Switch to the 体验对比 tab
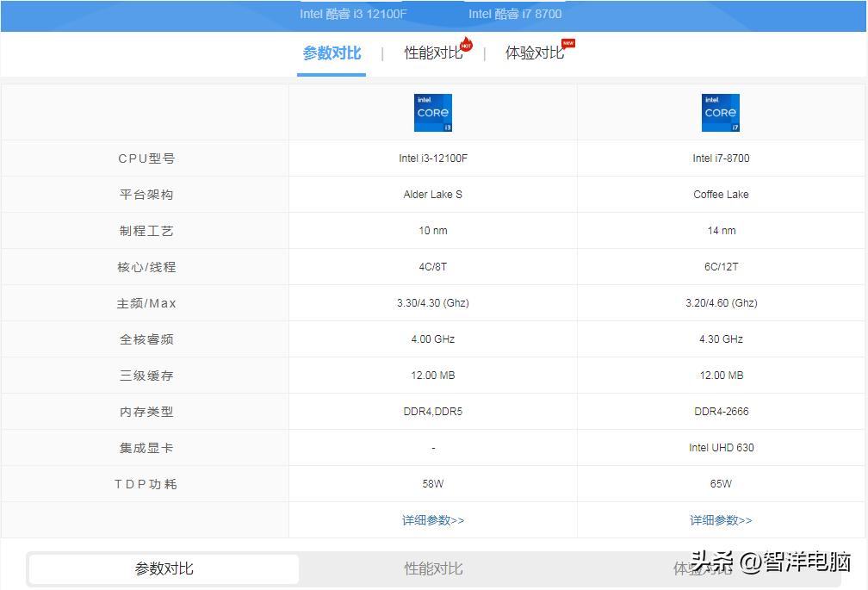868x590 pixels. tap(536, 53)
